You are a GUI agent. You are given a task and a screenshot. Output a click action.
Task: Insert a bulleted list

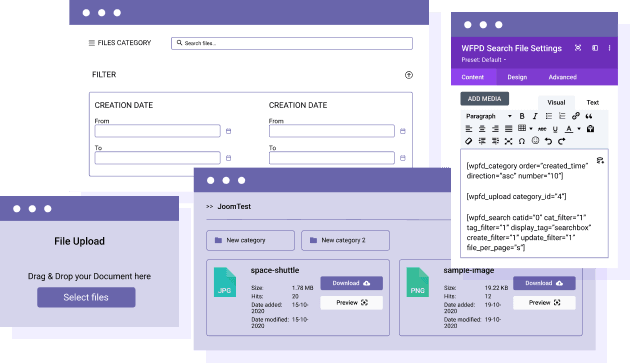click(x=548, y=116)
